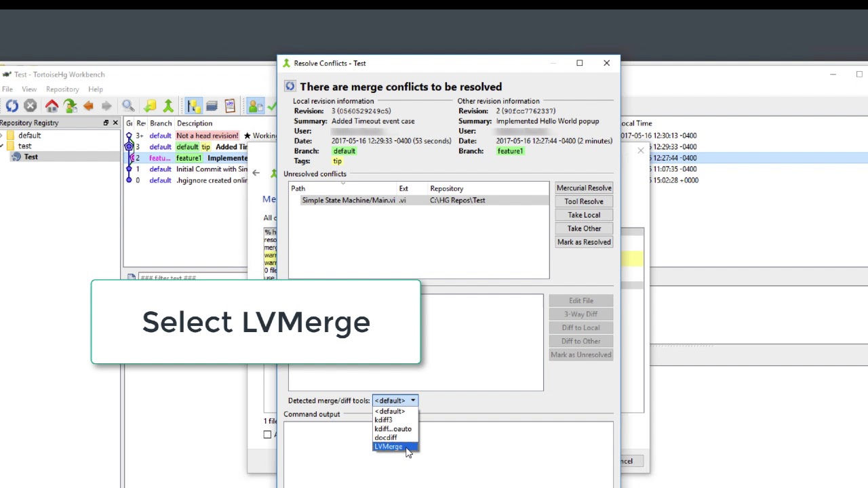Select the test folder in Repository Registry
The image size is (868, 488).
19,146
